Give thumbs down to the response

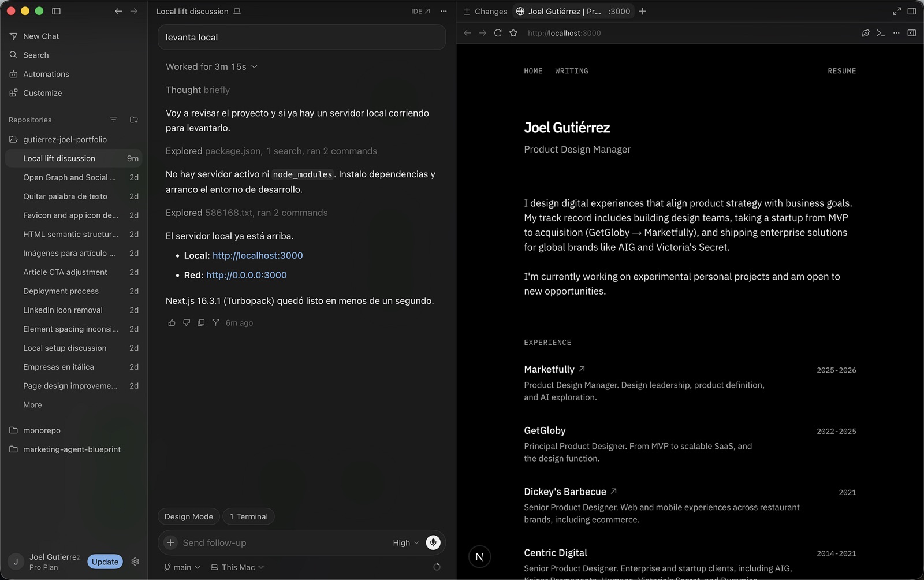point(187,322)
